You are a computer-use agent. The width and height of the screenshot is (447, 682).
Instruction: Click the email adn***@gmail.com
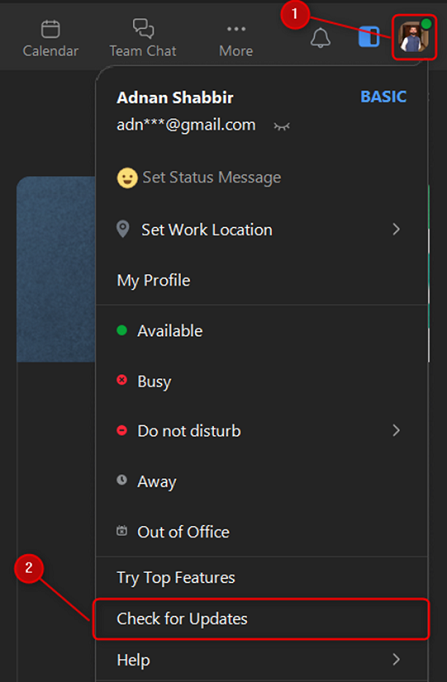click(186, 125)
